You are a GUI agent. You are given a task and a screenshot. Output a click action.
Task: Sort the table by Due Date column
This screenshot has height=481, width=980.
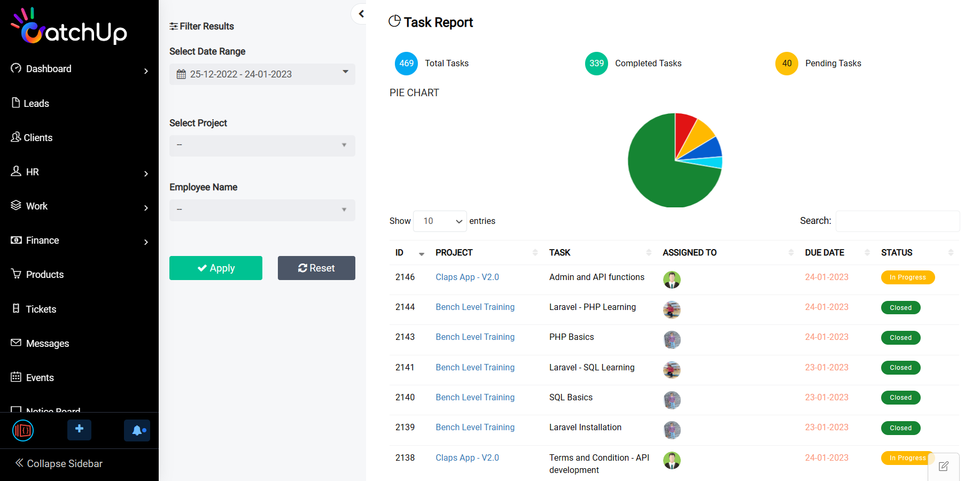click(837, 253)
